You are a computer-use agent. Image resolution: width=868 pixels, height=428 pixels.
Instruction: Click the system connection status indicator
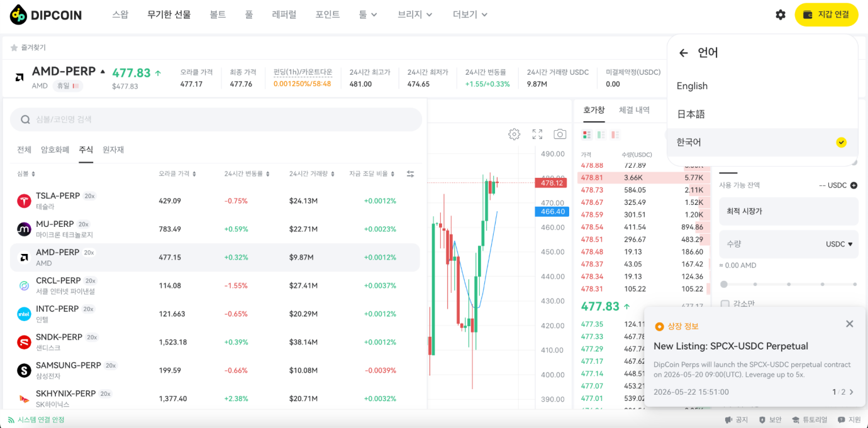(36, 420)
